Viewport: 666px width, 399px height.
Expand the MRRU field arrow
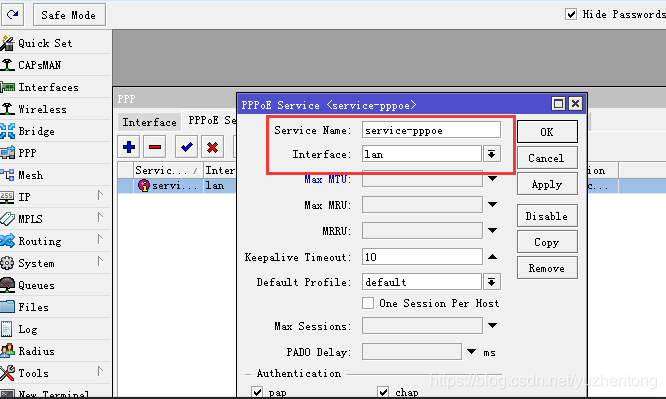click(492, 231)
